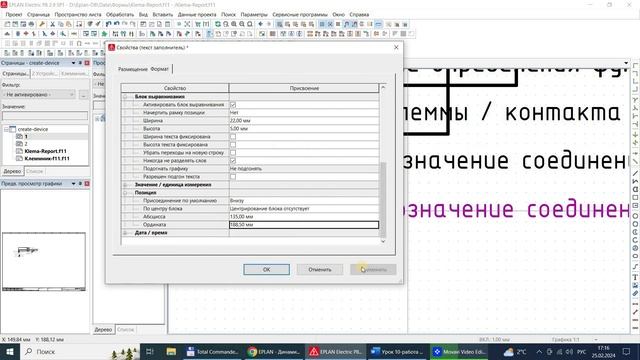Pin the Страницы panel with the pin icon

(x=80, y=63)
